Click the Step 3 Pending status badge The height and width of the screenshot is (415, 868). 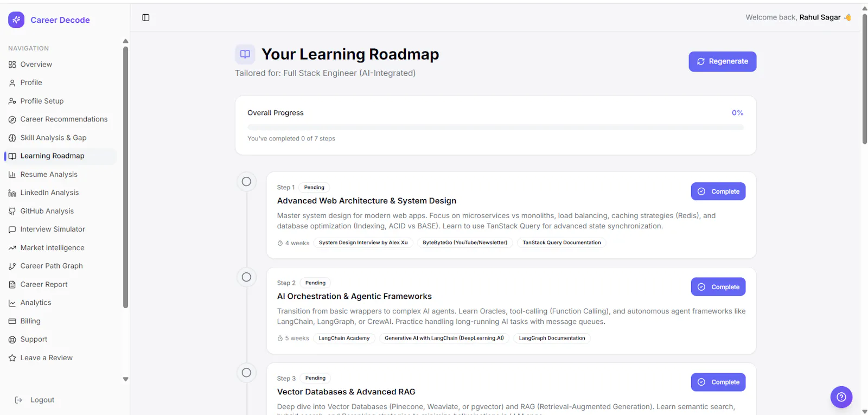click(315, 378)
